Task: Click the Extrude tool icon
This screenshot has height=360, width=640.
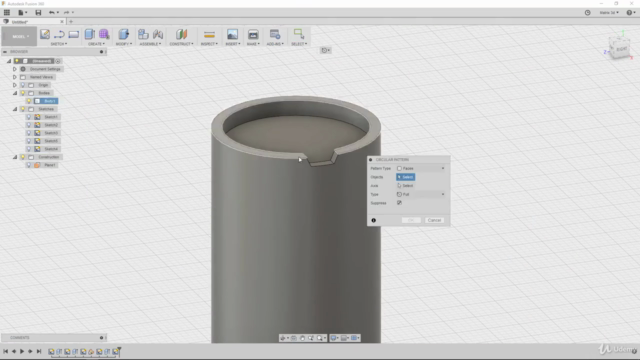Action: pos(89,34)
